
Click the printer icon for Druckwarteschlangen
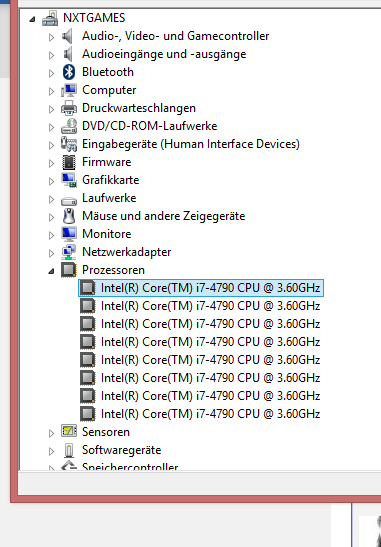pos(69,108)
